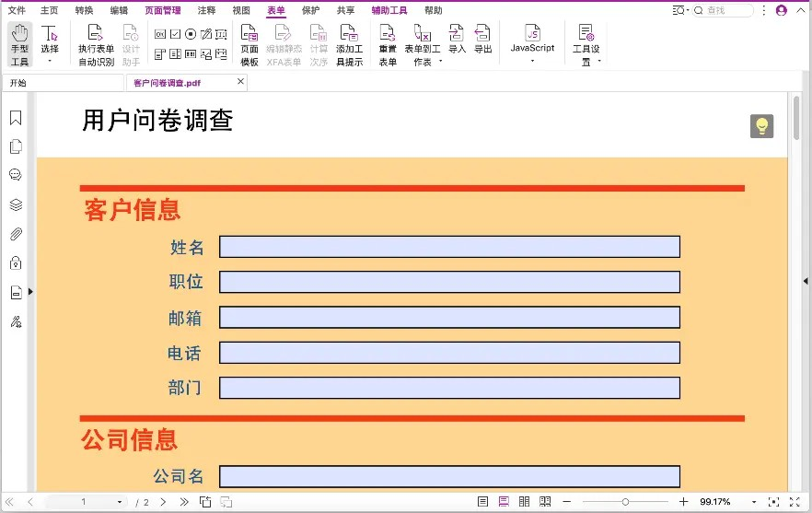Toggle full screen mode icon

(795, 502)
